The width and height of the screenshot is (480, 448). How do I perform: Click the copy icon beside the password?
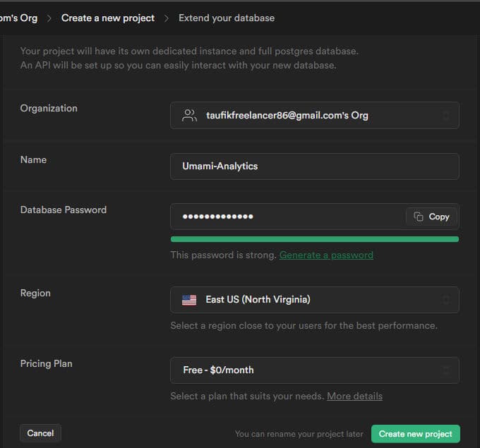[x=419, y=217]
